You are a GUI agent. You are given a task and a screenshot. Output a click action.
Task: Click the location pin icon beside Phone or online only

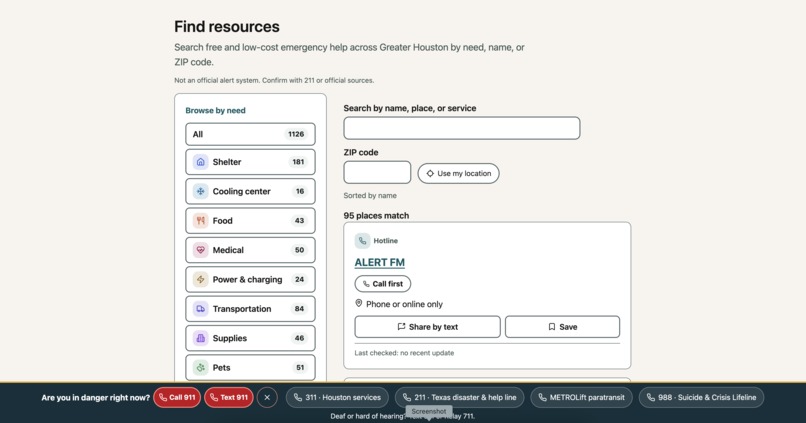359,303
